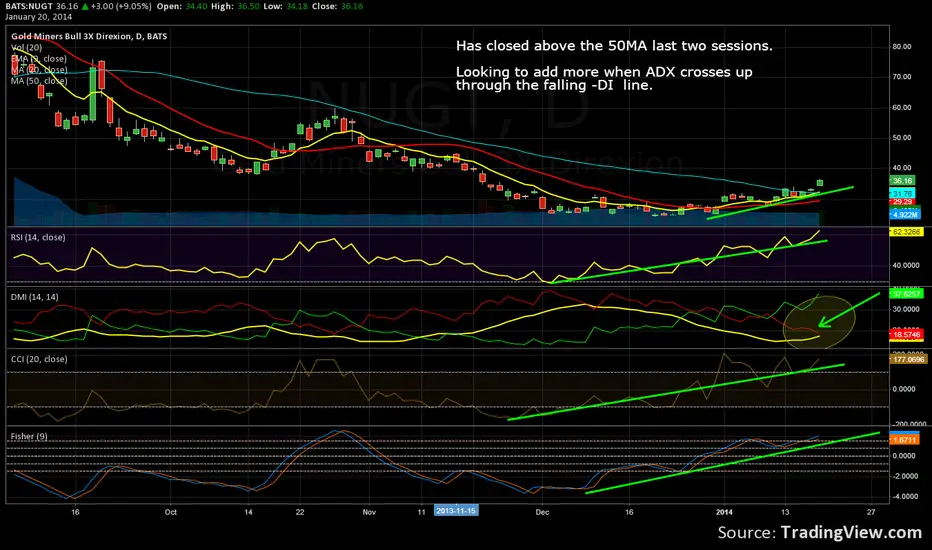
Task: Click 40.00 on the price axis
Action: (902, 168)
